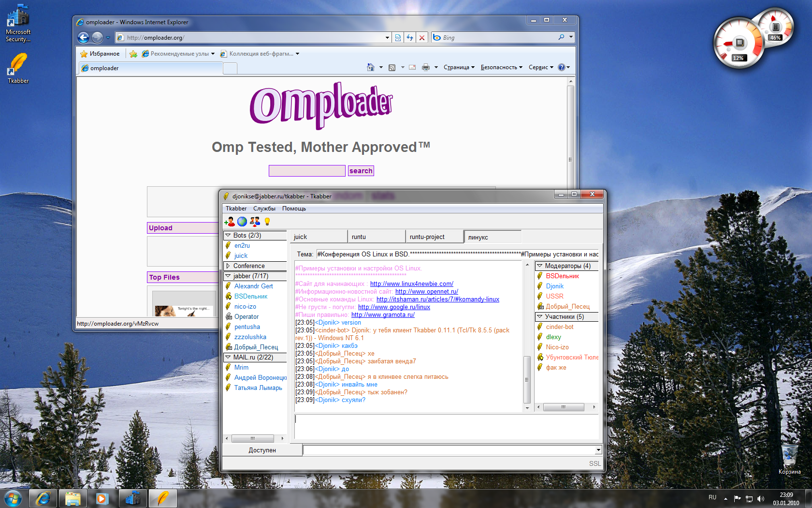Screen dimensions: 812x508
Task: Expand the Conference roster group
Action: (x=228, y=266)
